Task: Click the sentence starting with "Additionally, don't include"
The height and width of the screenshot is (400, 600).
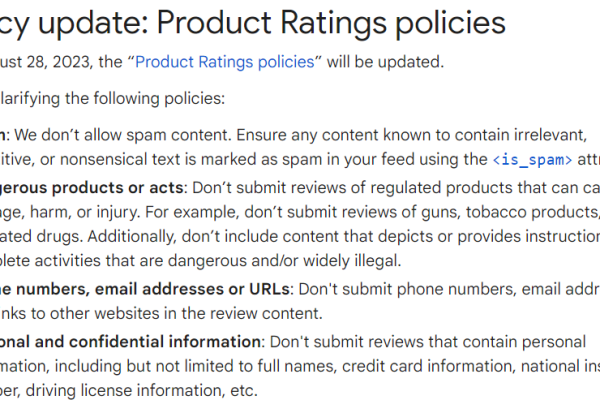Action: point(344,237)
